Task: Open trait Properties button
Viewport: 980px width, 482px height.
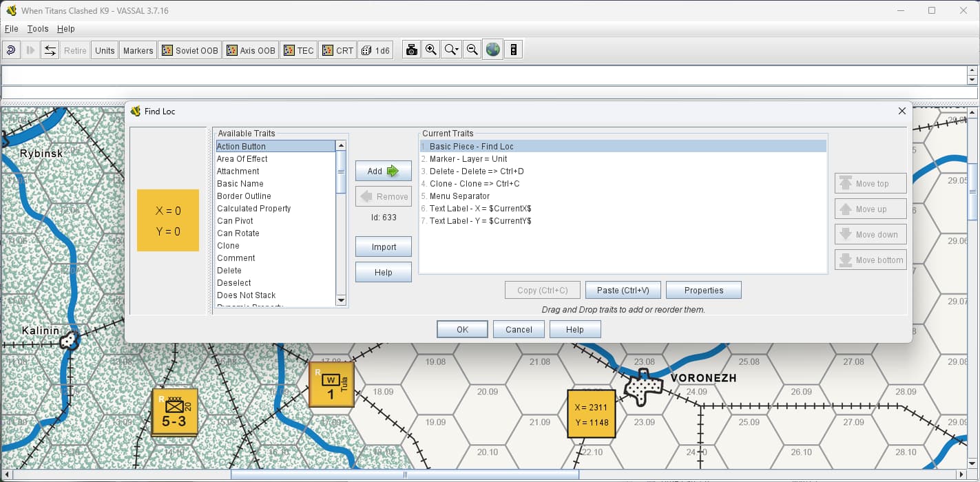Action: [x=704, y=291]
